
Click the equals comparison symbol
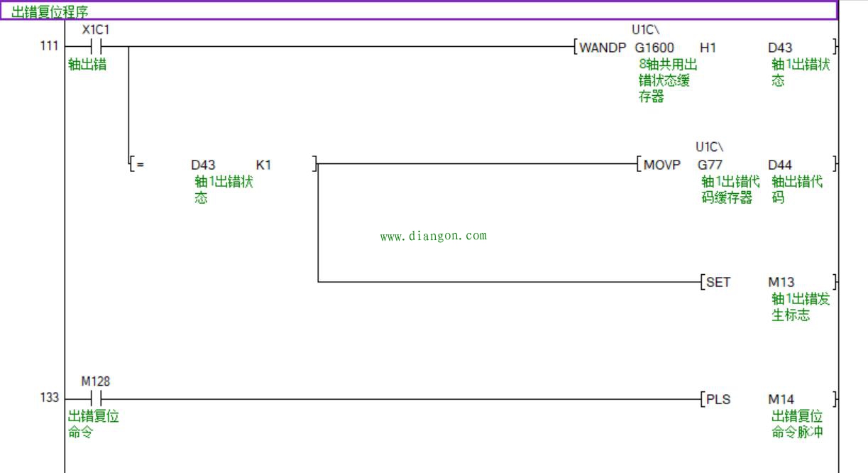140,165
